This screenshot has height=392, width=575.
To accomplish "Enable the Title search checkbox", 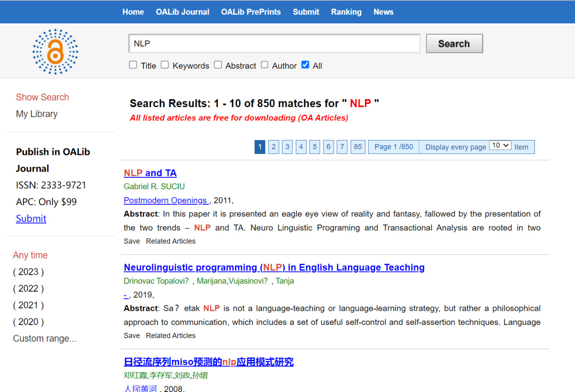I will [x=133, y=65].
